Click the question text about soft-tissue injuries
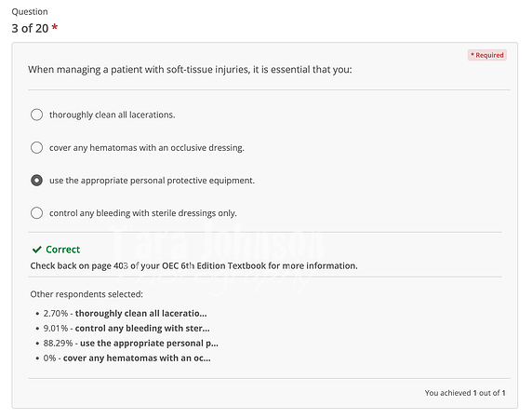 click(x=190, y=70)
